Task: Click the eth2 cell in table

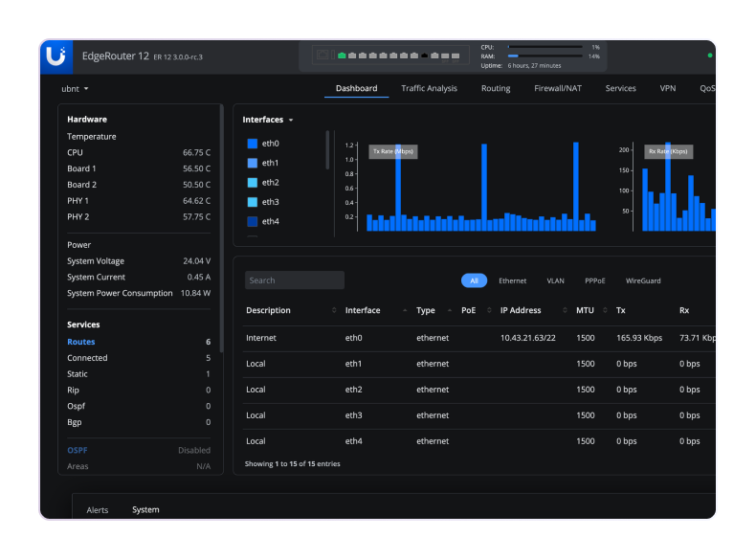Action: tap(353, 390)
